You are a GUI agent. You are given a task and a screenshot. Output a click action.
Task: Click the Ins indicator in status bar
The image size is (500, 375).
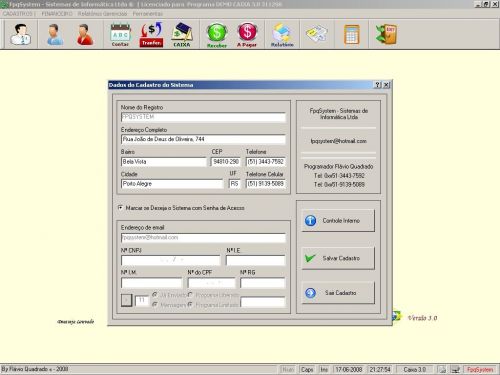324,369
